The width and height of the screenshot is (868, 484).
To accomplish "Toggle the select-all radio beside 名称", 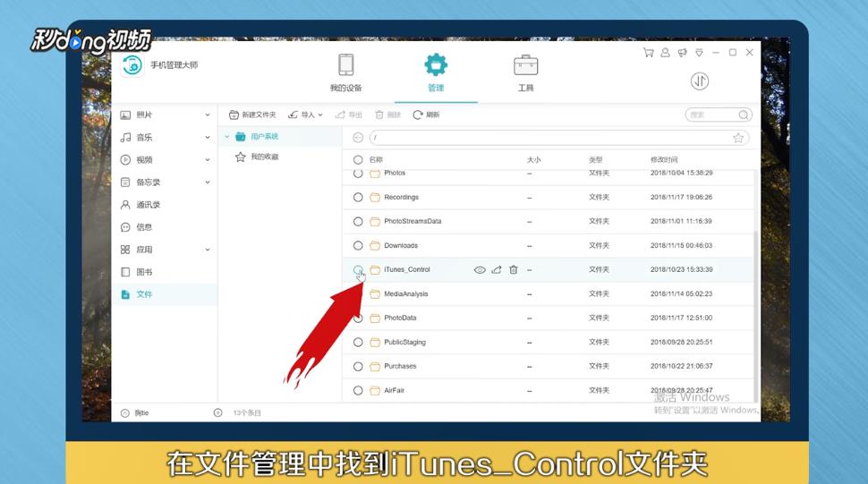I will tap(358, 160).
